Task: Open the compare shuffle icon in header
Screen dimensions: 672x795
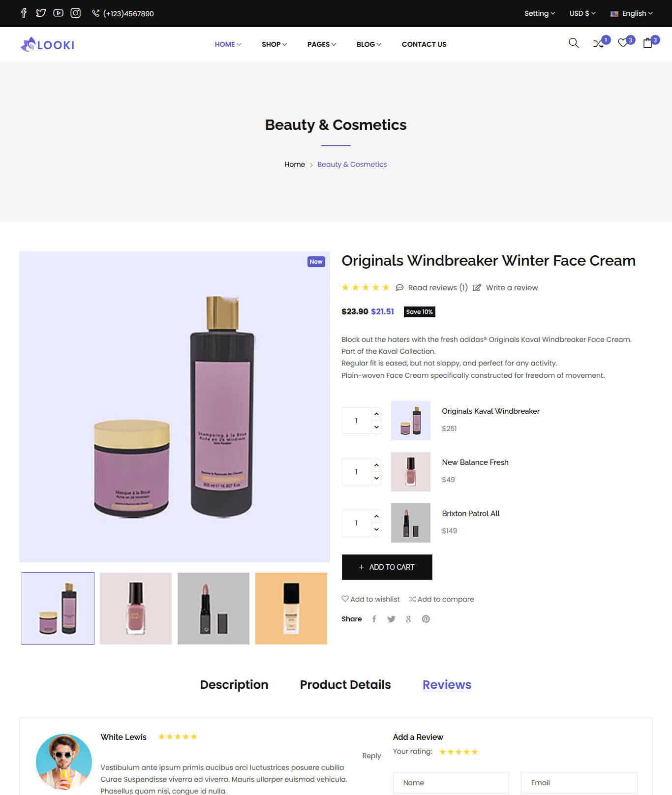Action: pyautogui.click(x=599, y=44)
